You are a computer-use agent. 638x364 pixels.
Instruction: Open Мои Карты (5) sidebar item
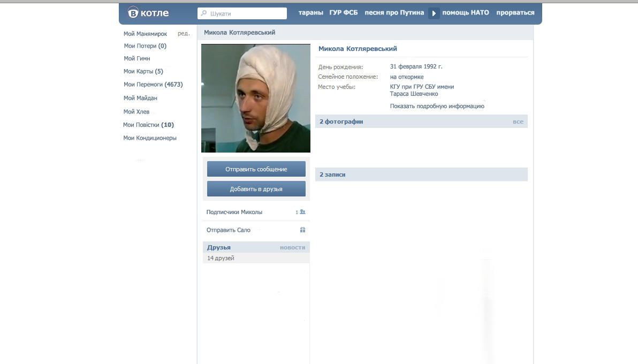[143, 71]
